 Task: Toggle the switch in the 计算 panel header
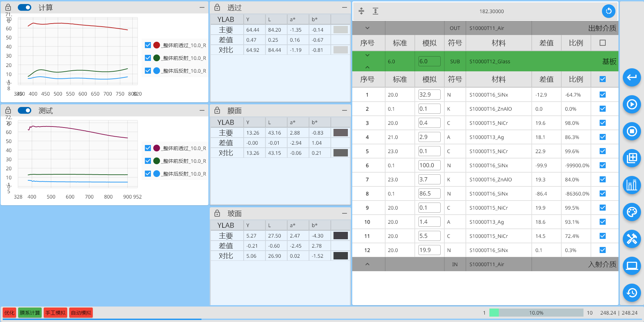tap(24, 7)
